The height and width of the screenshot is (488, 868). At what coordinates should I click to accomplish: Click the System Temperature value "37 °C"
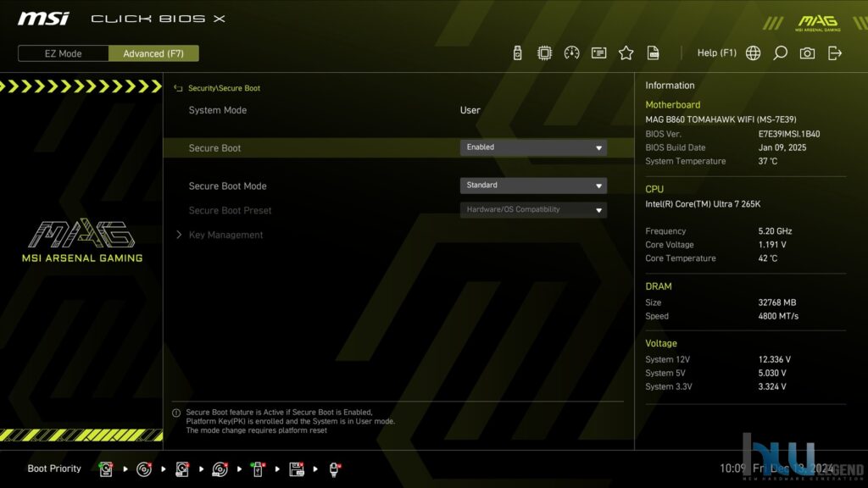coord(768,161)
